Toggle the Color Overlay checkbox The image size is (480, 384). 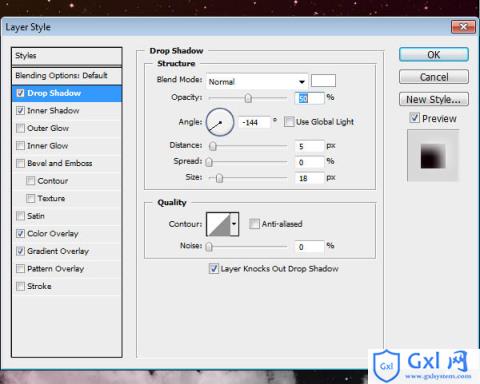[x=20, y=233]
